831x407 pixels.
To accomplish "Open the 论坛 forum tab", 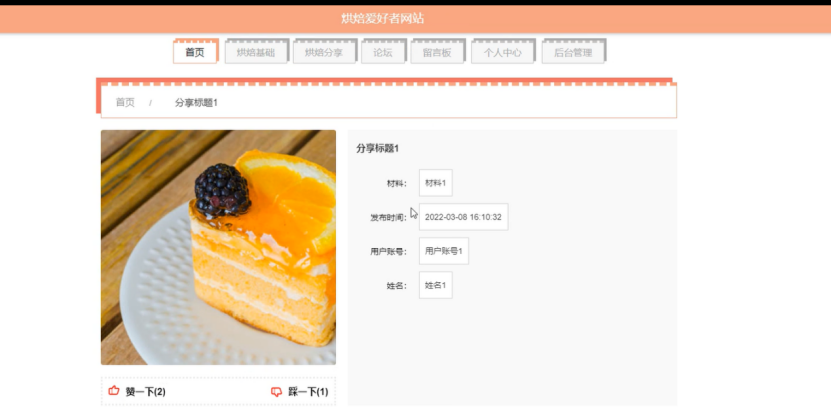I will pyautogui.click(x=383, y=52).
